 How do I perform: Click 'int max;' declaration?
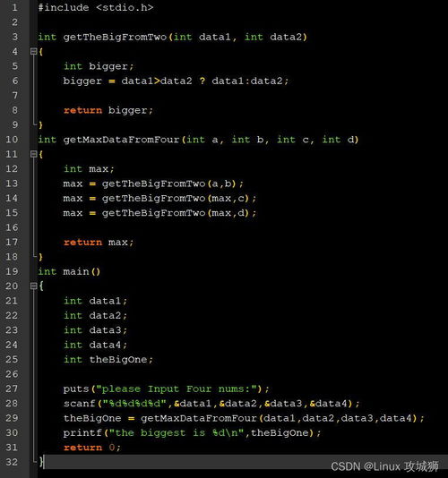click(x=89, y=168)
